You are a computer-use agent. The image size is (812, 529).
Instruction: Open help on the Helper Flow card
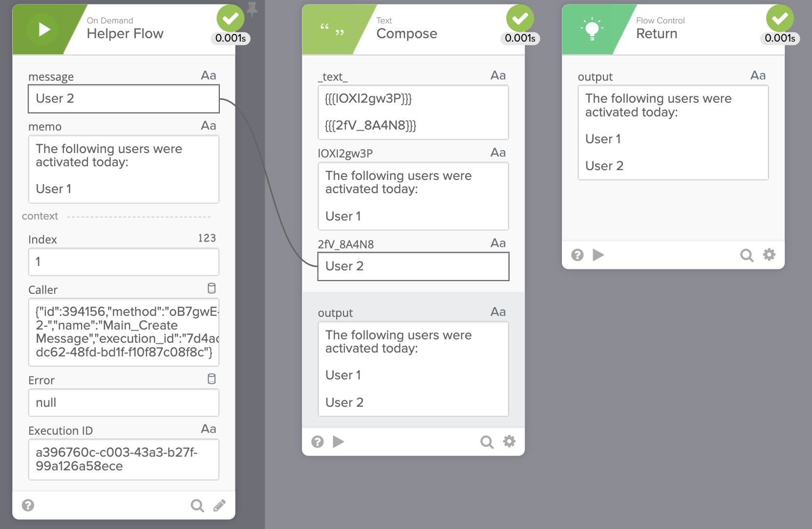click(28, 505)
